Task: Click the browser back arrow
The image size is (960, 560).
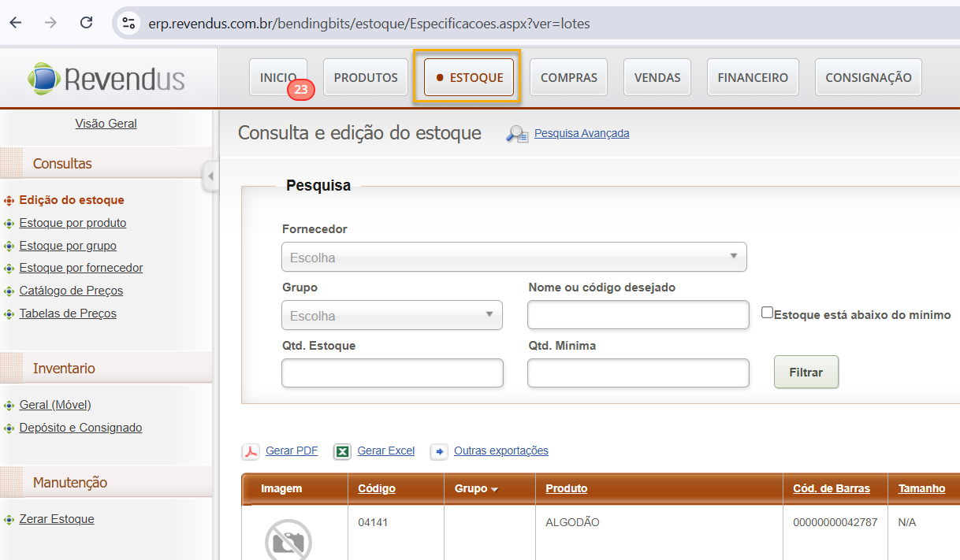Action: 16,23
